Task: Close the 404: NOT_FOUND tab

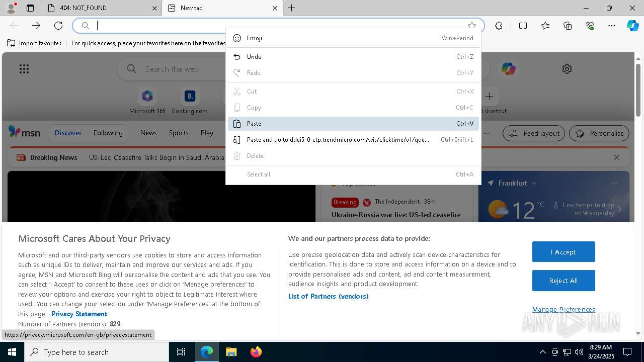Action: [x=155, y=8]
